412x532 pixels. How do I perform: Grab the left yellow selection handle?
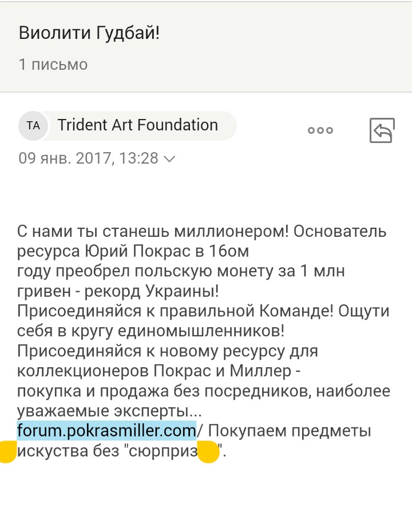tap(7, 451)
